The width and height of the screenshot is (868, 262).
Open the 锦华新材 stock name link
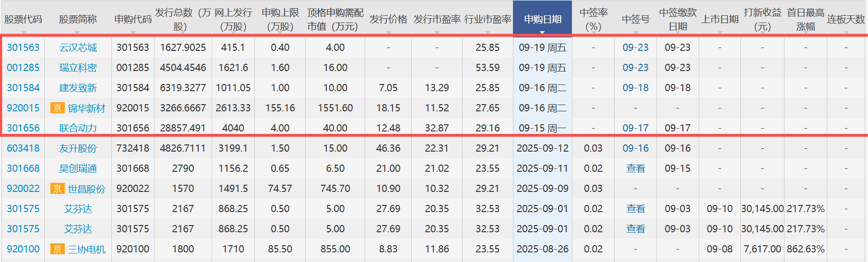click(x=86, y=108)
